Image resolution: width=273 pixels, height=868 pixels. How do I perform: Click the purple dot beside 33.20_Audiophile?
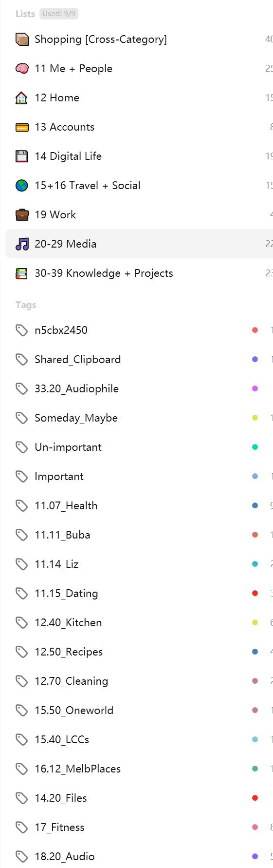point(255,389)
